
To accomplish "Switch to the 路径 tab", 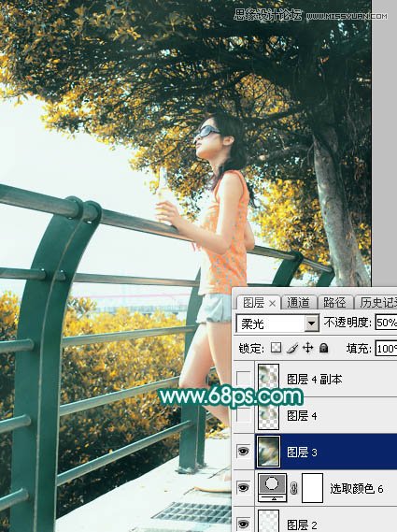I will [x=334, y=302].
